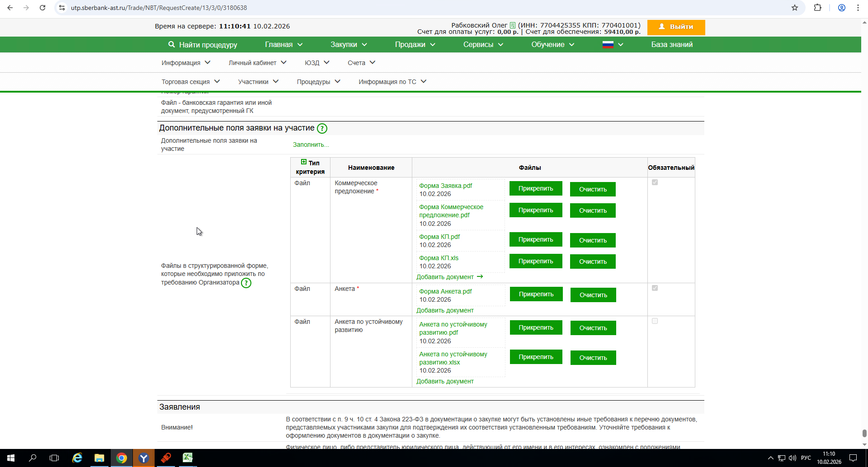
Task: Clear the Форма Заявка.pdf file
Action: 593,189
